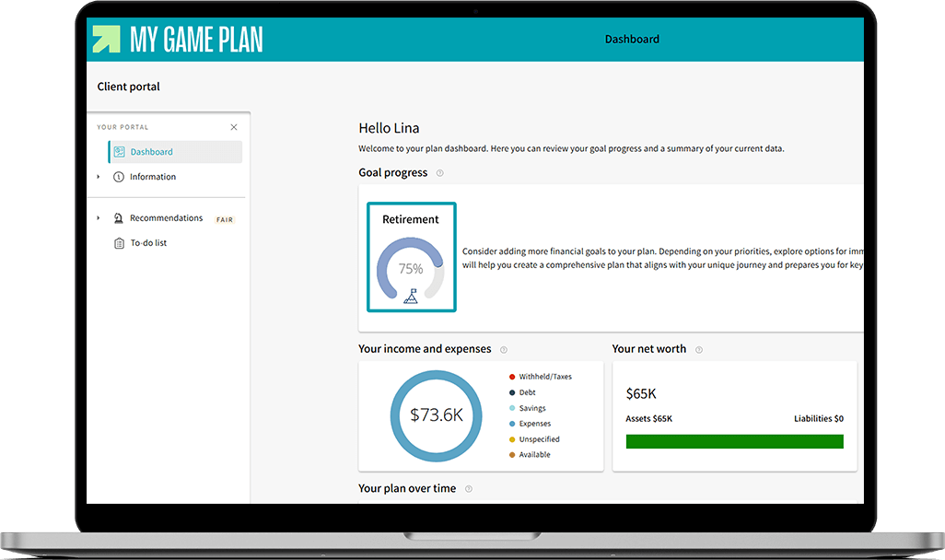This screenshot has height=560, width=945.
Task: Click the Recommendations icon in sidebar
Action: click(x=119, y=218)
